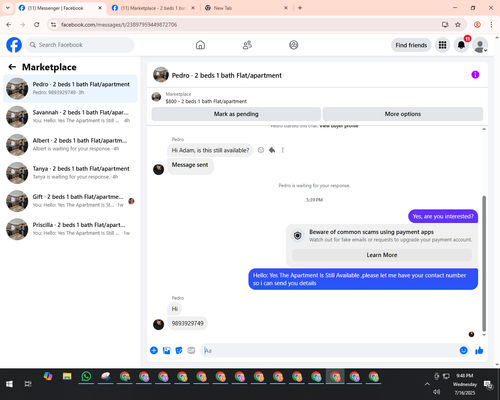The width and height of the screenshot is (500, 400).
Task: Close the New Tab browser tab
Action: point(286,8)
